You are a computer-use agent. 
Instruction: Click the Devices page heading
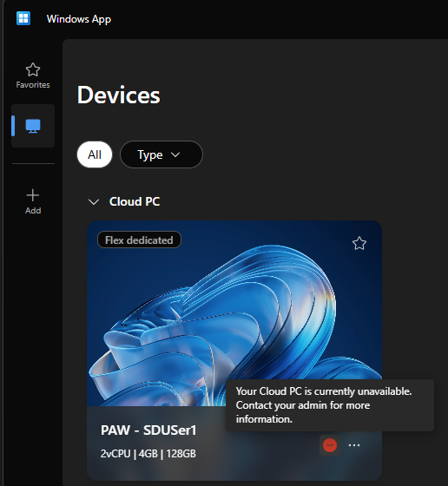pos(119,95)
